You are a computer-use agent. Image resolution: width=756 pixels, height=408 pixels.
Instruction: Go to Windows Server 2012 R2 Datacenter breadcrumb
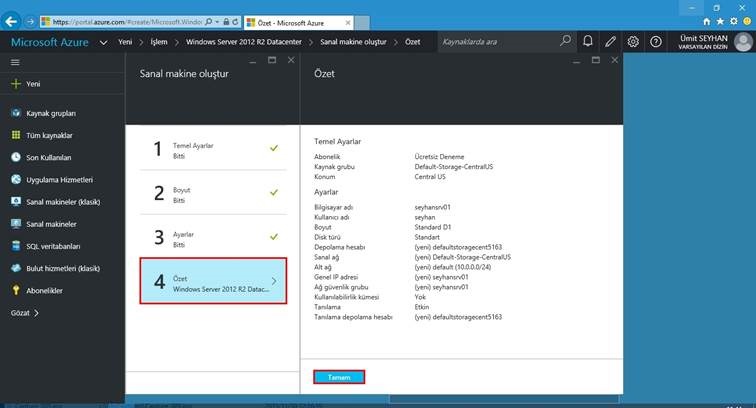(x=243, y=42)
